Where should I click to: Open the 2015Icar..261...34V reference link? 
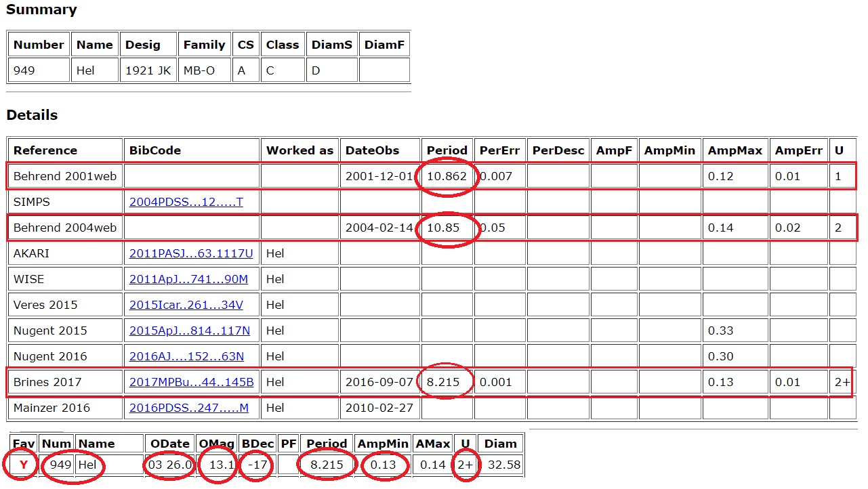(x=186, y=305)
